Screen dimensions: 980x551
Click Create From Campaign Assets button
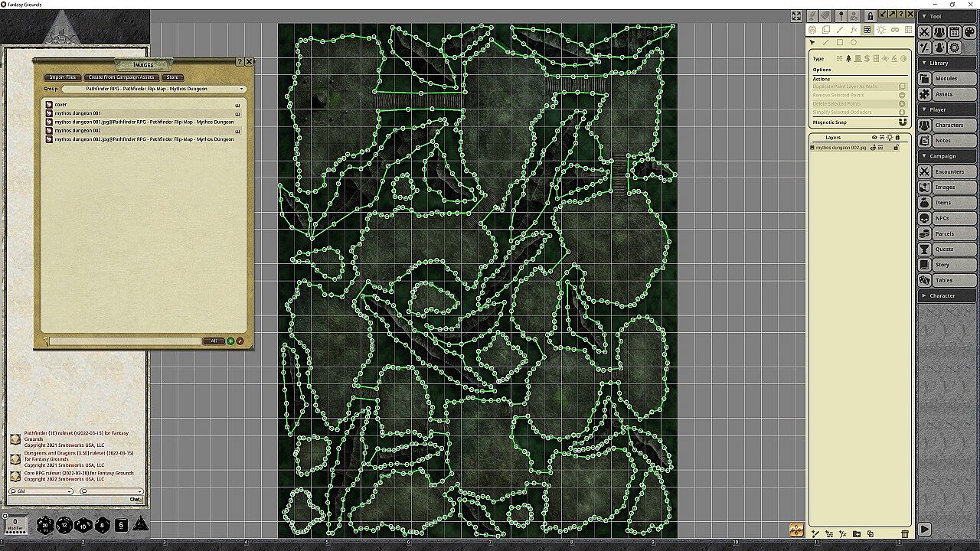click(x=122, y=77)
